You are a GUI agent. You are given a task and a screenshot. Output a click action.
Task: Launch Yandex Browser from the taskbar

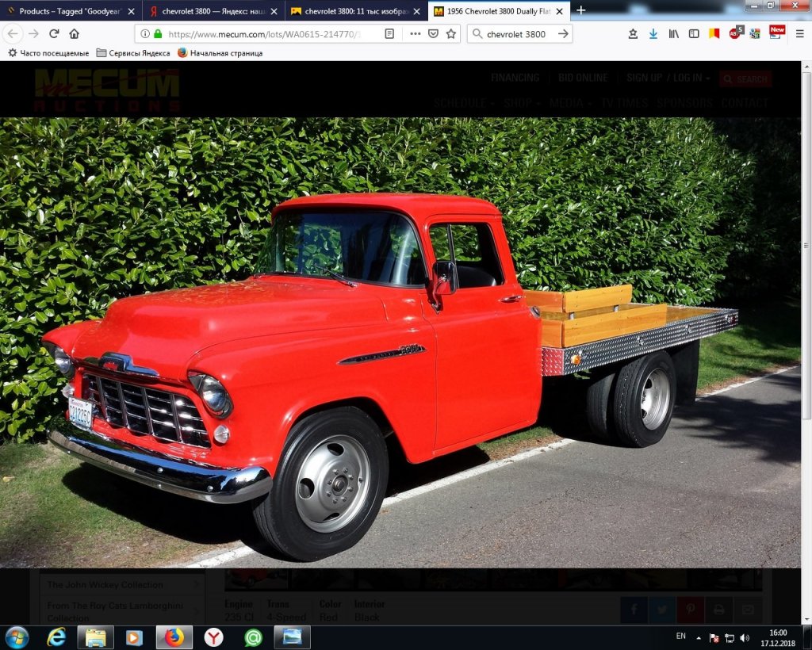[x=213, y=637]
